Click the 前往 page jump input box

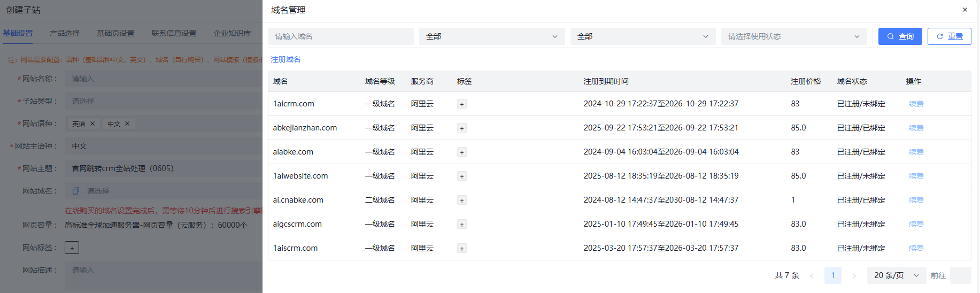tap(960, 275)
